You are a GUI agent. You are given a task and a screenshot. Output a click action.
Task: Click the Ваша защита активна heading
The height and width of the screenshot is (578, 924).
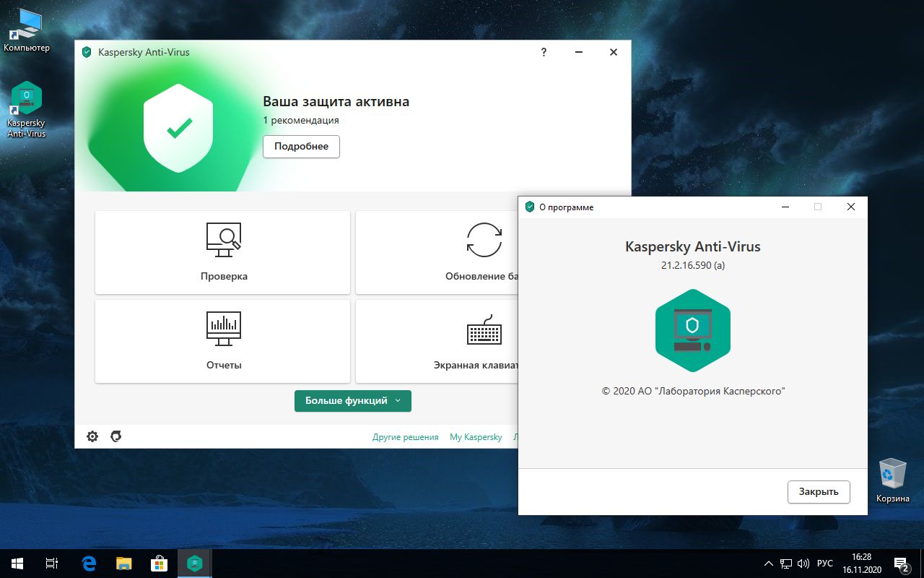click(336, 102)
